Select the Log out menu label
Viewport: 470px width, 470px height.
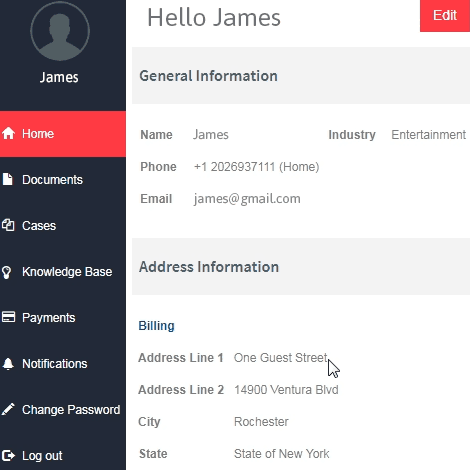tap(42, 456)
